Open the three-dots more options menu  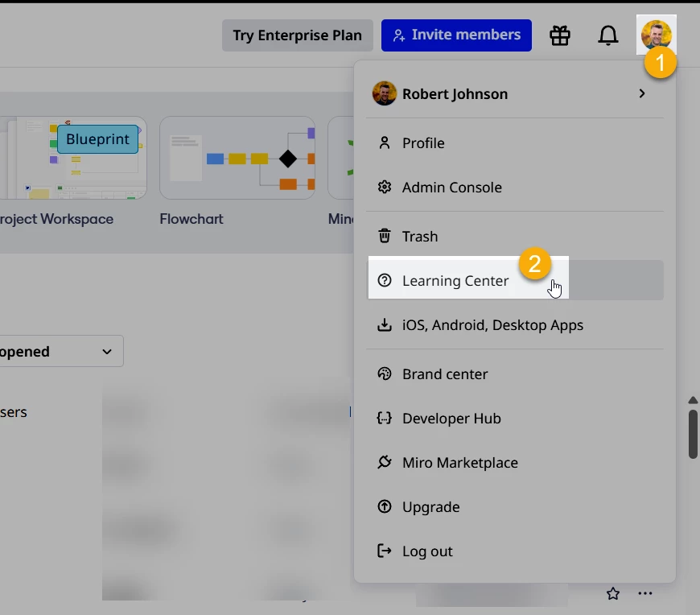click(645, 593)
